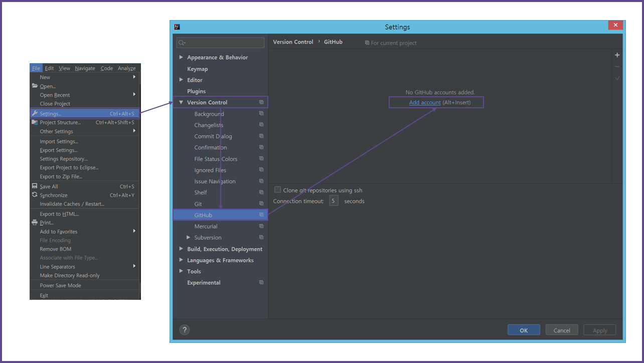Click the per-project icon beside Shelf
The height and width of the screenshot is (363, 644).
coord(261,193)
